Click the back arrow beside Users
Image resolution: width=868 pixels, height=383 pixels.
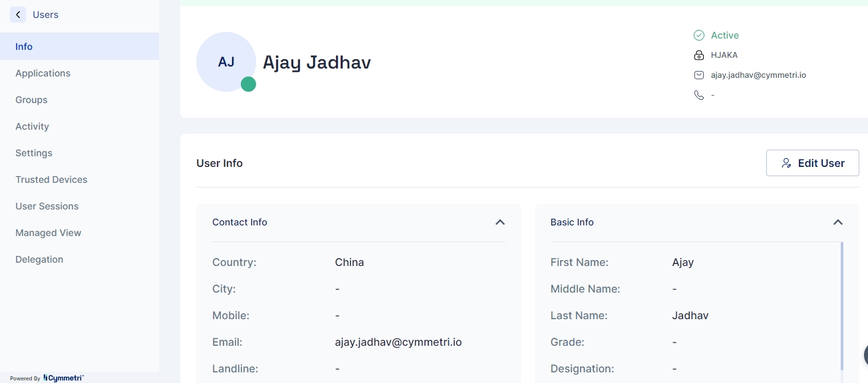point(18,15)
